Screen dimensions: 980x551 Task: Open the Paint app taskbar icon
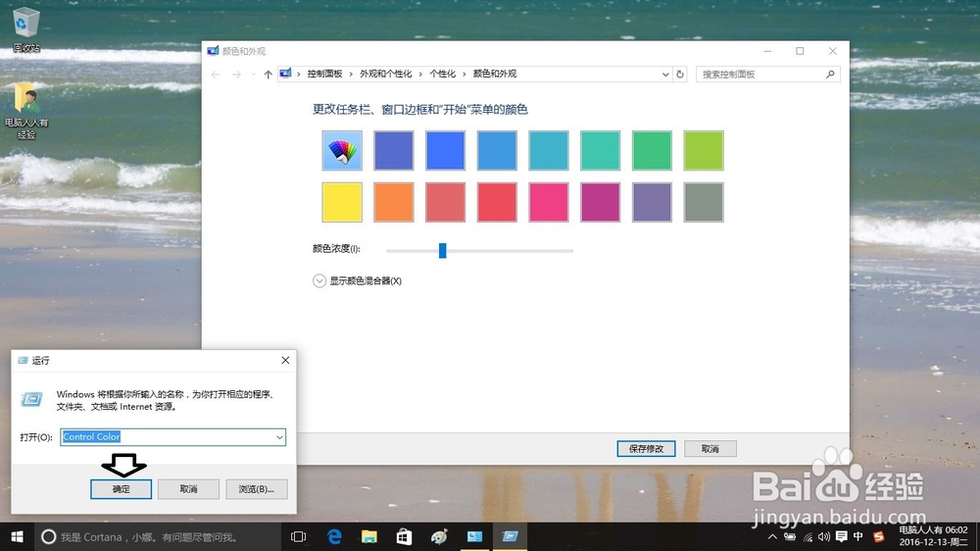point(439,536)
